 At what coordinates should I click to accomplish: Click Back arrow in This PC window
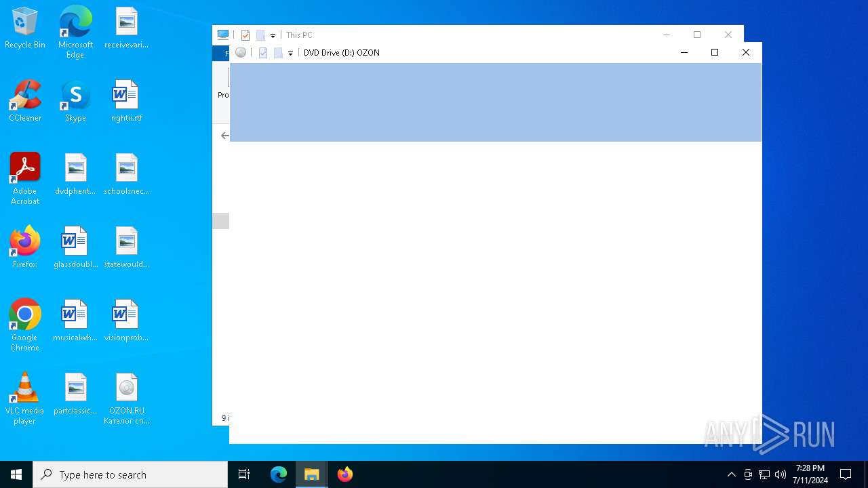pyautogui.click(x=224, y=136)
